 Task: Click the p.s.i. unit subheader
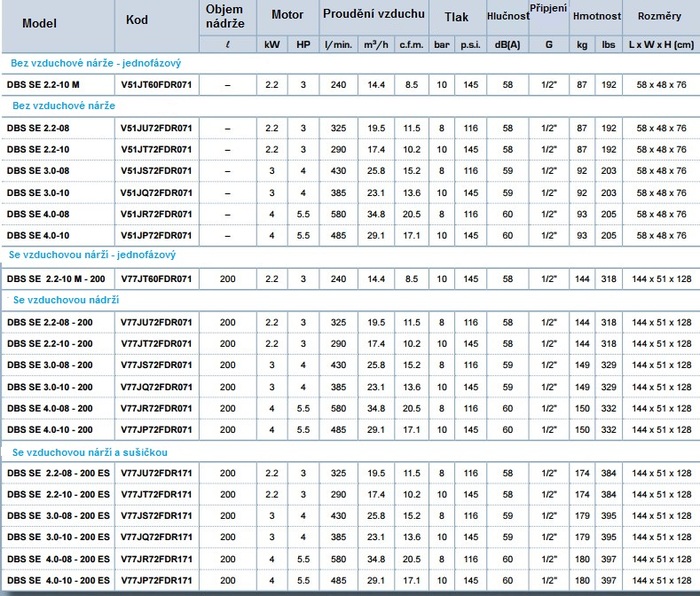[x=471, y=45]
